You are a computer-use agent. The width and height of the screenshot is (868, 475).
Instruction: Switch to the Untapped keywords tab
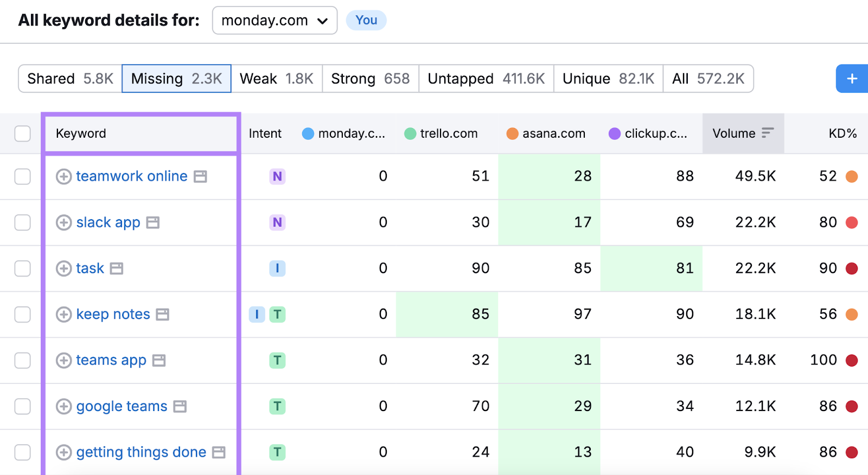[x=486, y=79]
